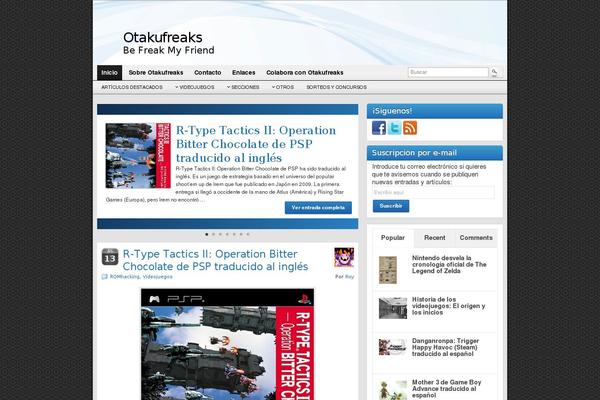Click the search magnifier button

click(x=494, y=72)
